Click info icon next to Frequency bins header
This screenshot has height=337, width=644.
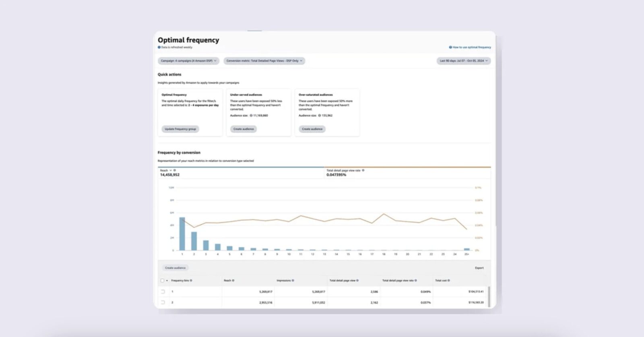[x=191, y=281]
